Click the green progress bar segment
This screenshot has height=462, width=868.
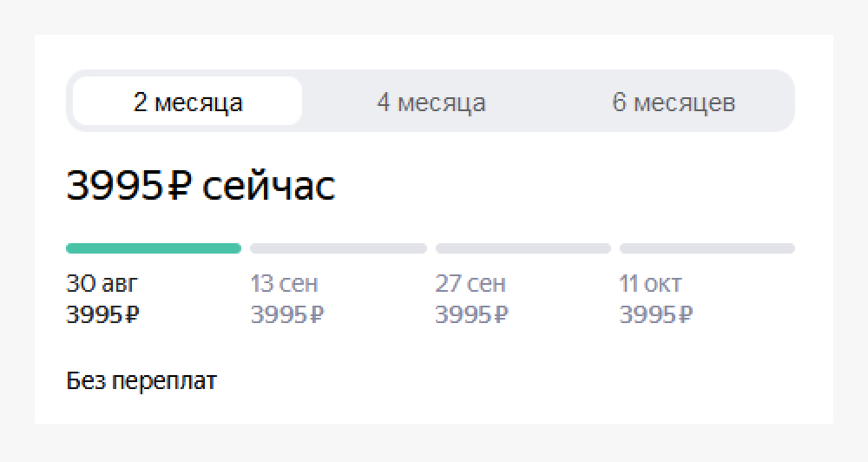tap(154, 248)
